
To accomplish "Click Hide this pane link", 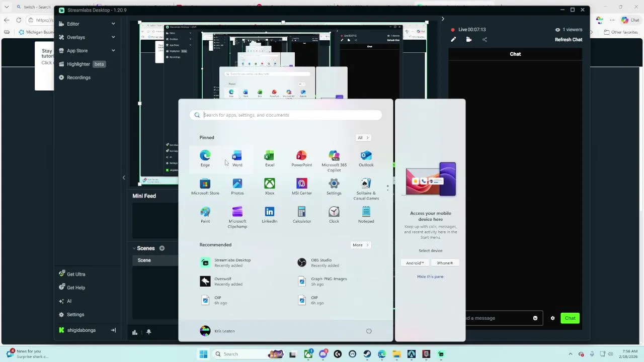I will coord(430,277).
